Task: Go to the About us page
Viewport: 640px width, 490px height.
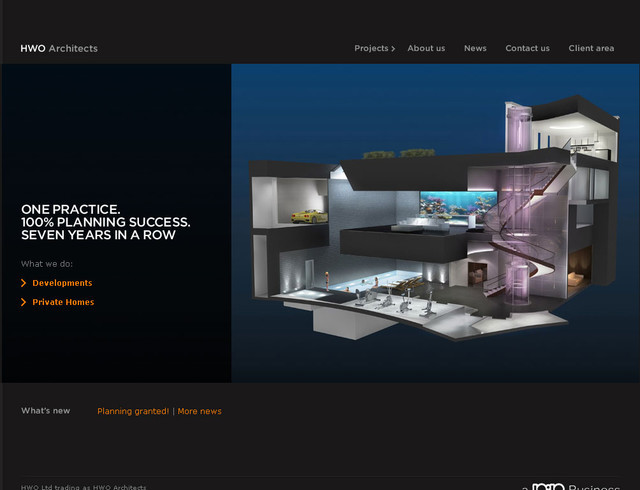Action: pyautogui.click(x=426, y=48)
